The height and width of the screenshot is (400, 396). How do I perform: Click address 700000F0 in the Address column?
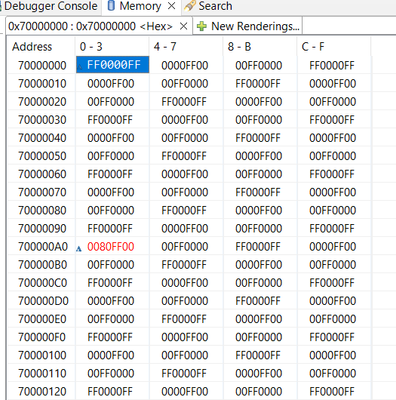(42, 337)
